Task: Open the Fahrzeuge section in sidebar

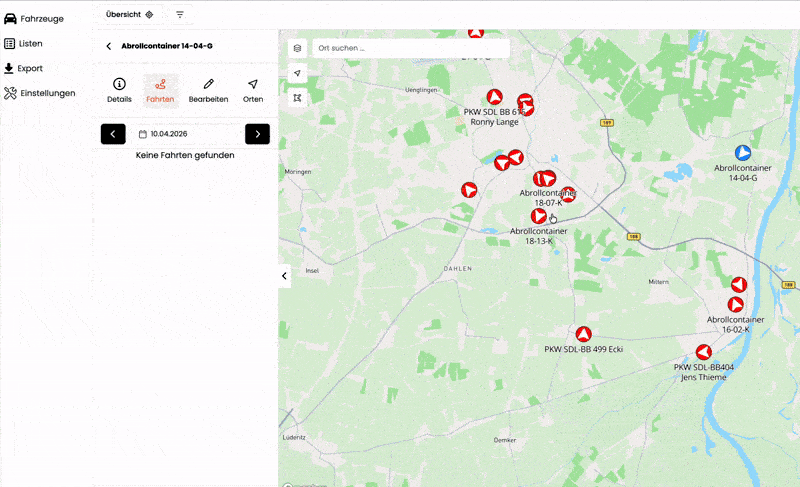Action: 34,19
